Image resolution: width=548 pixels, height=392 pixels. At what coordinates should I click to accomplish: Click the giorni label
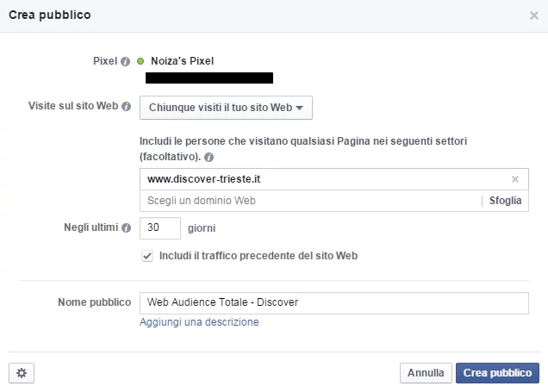pyautogui.click(x=202, y=228)
